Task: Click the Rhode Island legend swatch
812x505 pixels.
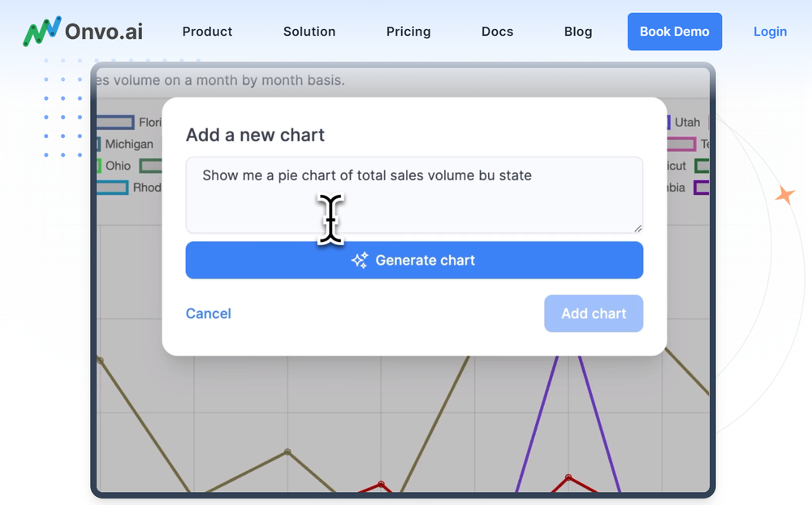Action: pos(112,188)
